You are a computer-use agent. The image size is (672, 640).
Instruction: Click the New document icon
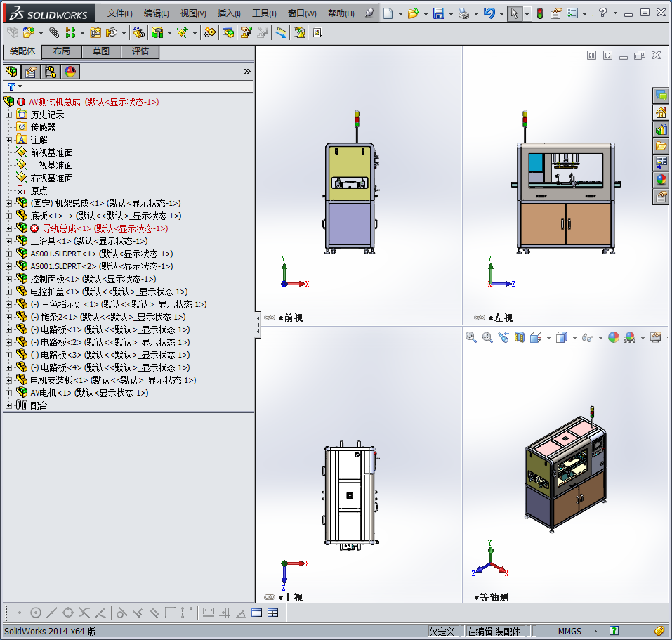pyautogui.click(x=388, y=13)
